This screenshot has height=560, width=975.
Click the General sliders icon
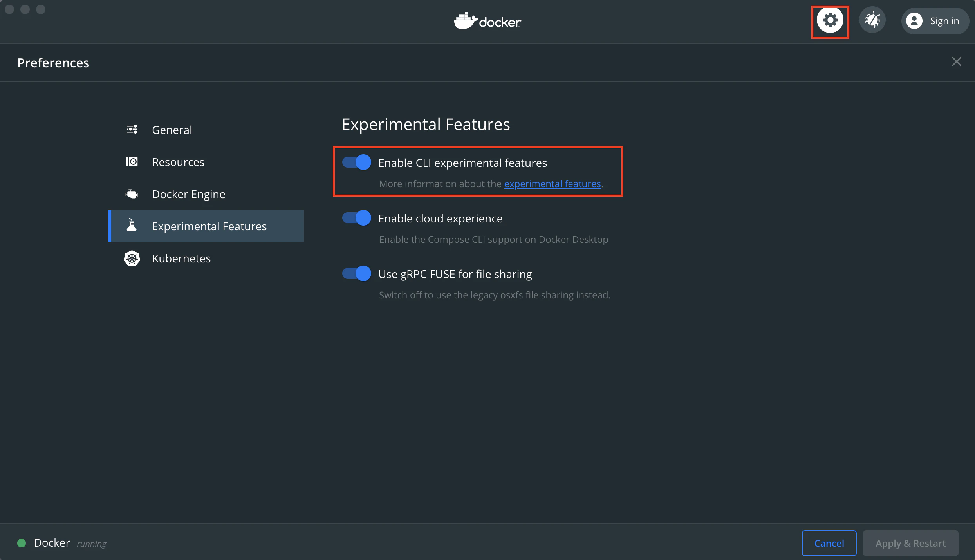132,130
